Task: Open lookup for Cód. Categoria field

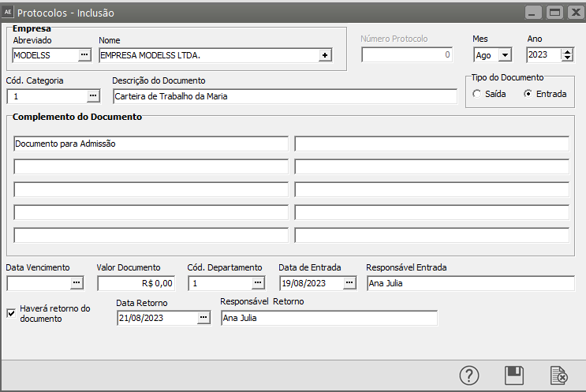Action: [x=93, y=95]
